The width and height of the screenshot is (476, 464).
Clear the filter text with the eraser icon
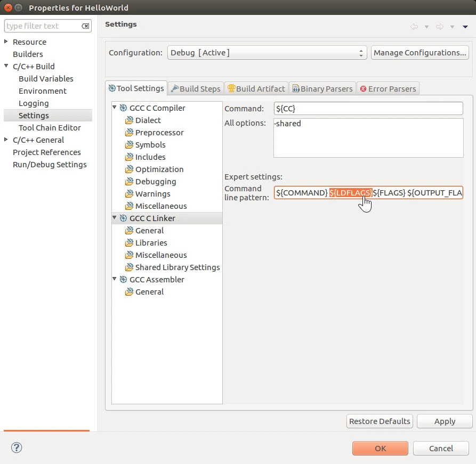click(85, 26)
